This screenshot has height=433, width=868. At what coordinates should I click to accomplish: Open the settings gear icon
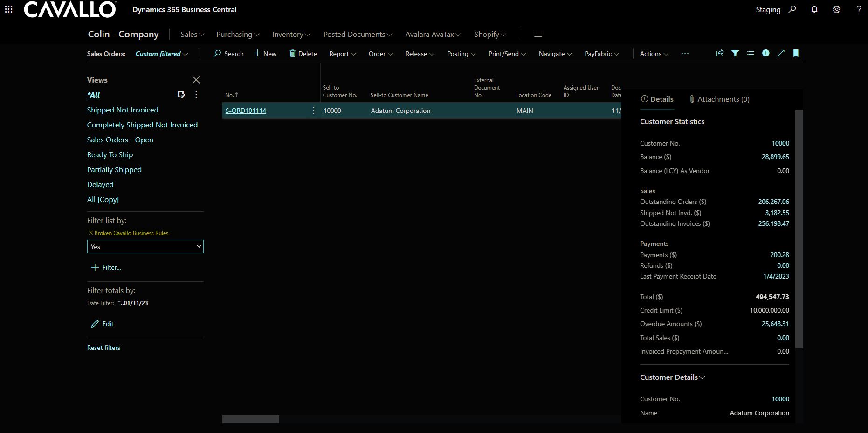coord(837,9)
